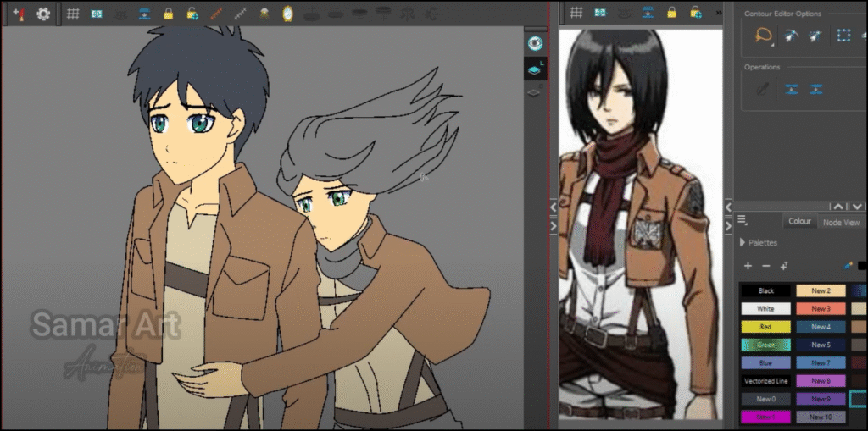Select the dotted rectangle marquee option
Image resolution: width=868 pixels, height=431 pixels.
[843, 36]
